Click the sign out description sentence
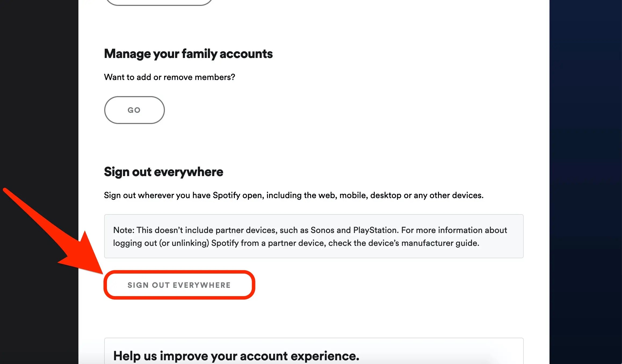Viewport: 622px width, 364px height. tap(294, 195)
